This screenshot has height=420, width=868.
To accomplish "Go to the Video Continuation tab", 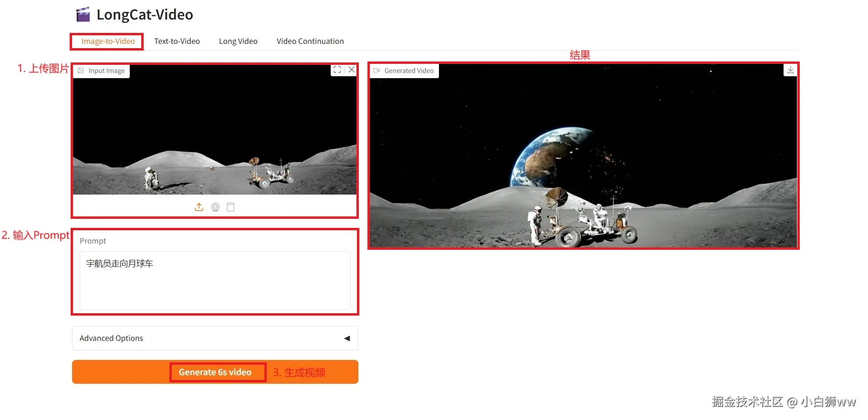I will pos(310,41).
